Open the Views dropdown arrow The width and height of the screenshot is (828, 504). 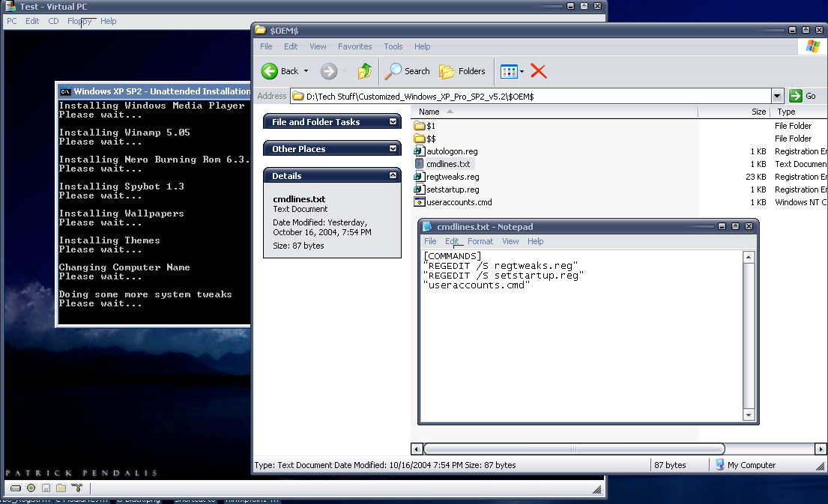(x=522, y=71)
